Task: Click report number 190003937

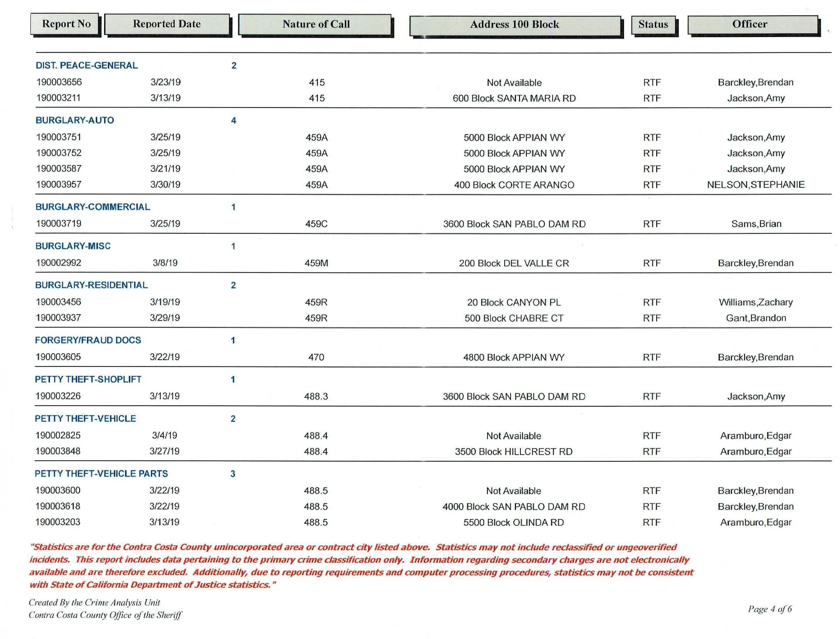Action: [58, 318]
